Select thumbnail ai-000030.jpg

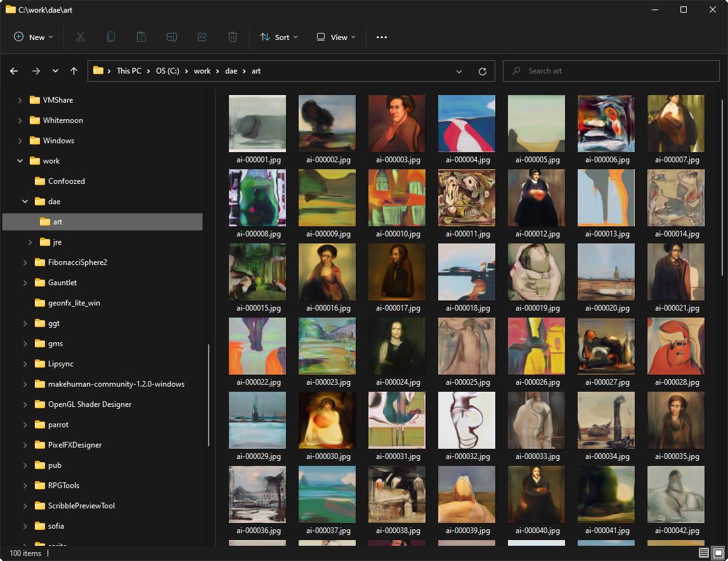tap(327, 420)
